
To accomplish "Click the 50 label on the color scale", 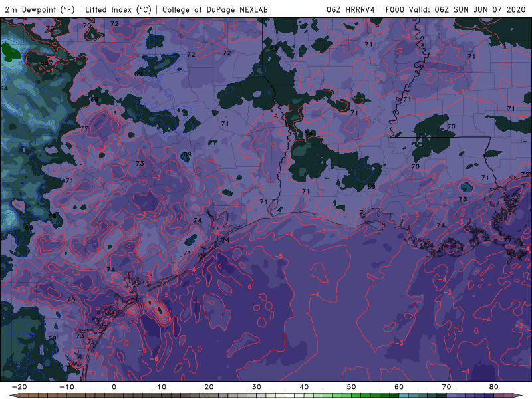I will click(x=352, y=387).
